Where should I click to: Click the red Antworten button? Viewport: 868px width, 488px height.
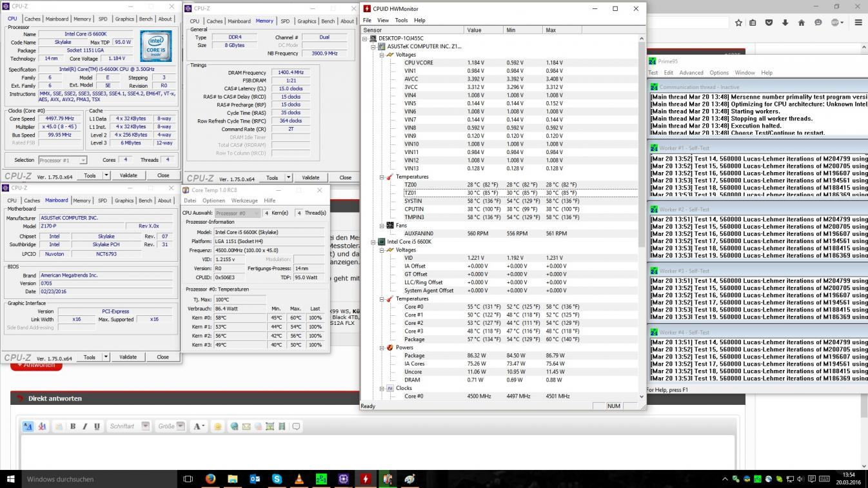pyautogui.click(x=36, y=365)
